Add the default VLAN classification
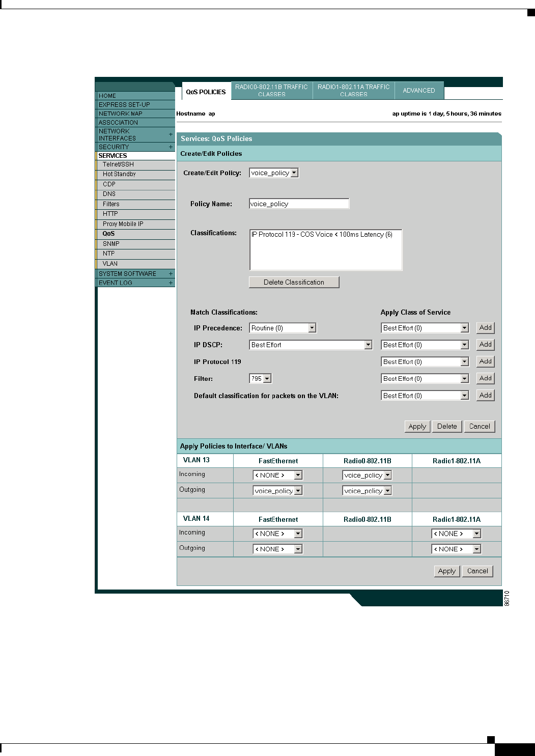This screenshot has width=535, height=756. (x=486, y=395)
